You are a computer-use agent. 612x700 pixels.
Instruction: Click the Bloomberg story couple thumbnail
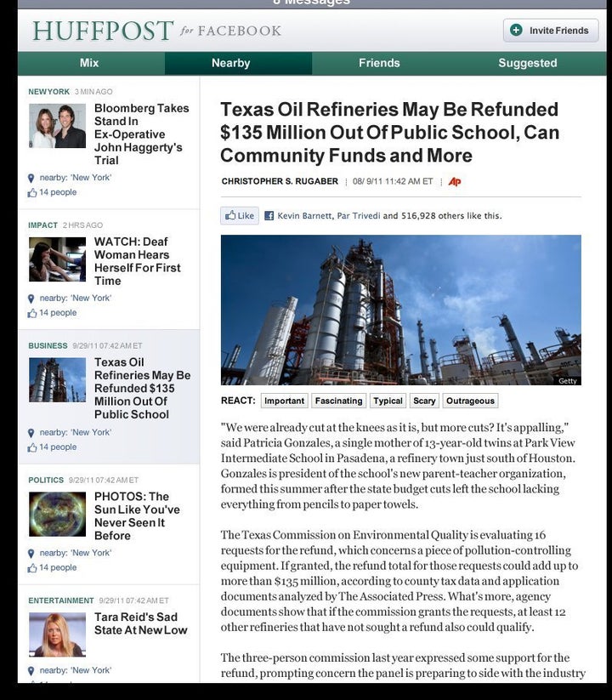tap(57, 126)
